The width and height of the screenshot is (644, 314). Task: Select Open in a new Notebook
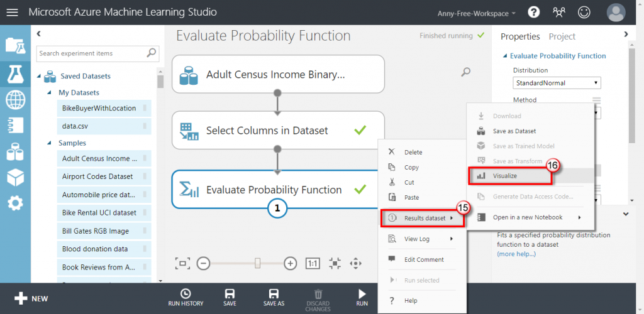tap(531, 217)
